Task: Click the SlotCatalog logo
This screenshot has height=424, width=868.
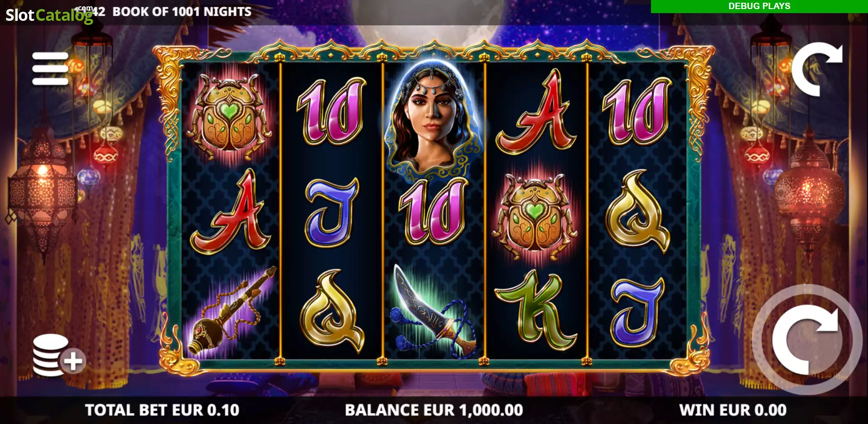Action: coord(49,15)
